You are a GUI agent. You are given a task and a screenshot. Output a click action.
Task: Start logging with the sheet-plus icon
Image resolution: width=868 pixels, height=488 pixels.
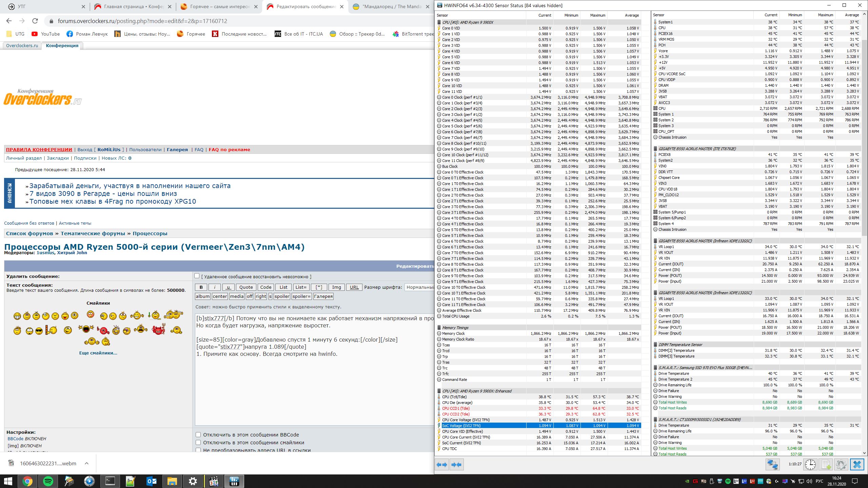[826, 464]
